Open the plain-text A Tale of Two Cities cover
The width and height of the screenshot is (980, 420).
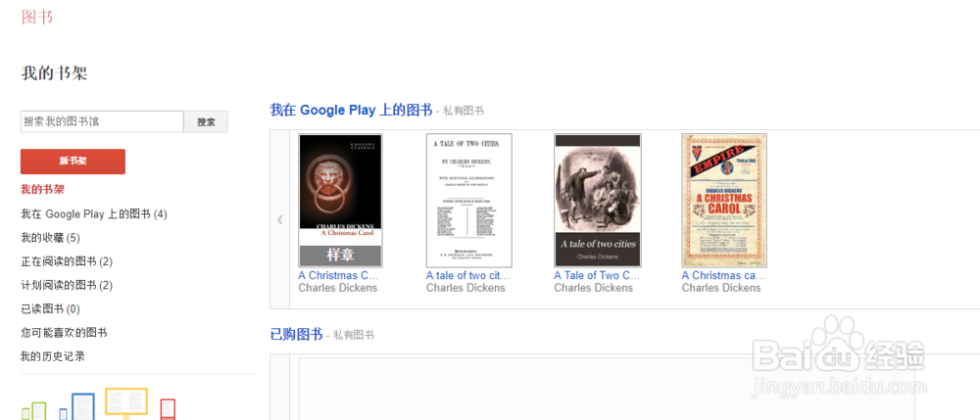[x=468, y=201]
